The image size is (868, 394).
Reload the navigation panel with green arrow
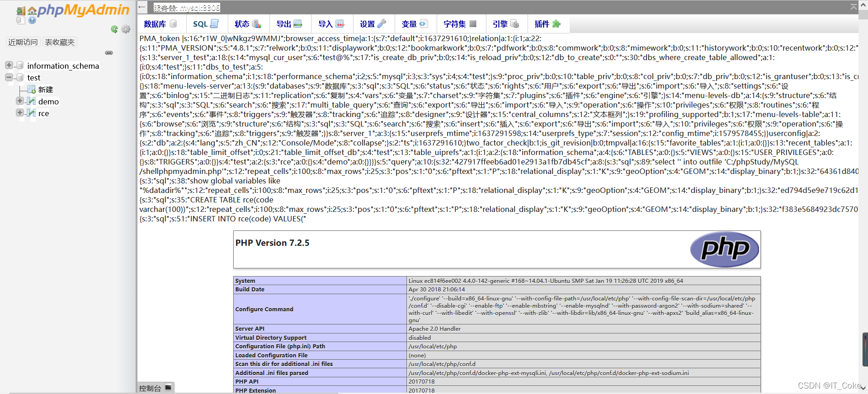pyautogui.click(x=114, y=29)
